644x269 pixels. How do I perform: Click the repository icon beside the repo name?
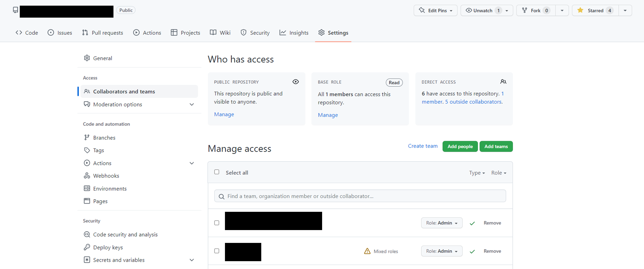(15, 10)
